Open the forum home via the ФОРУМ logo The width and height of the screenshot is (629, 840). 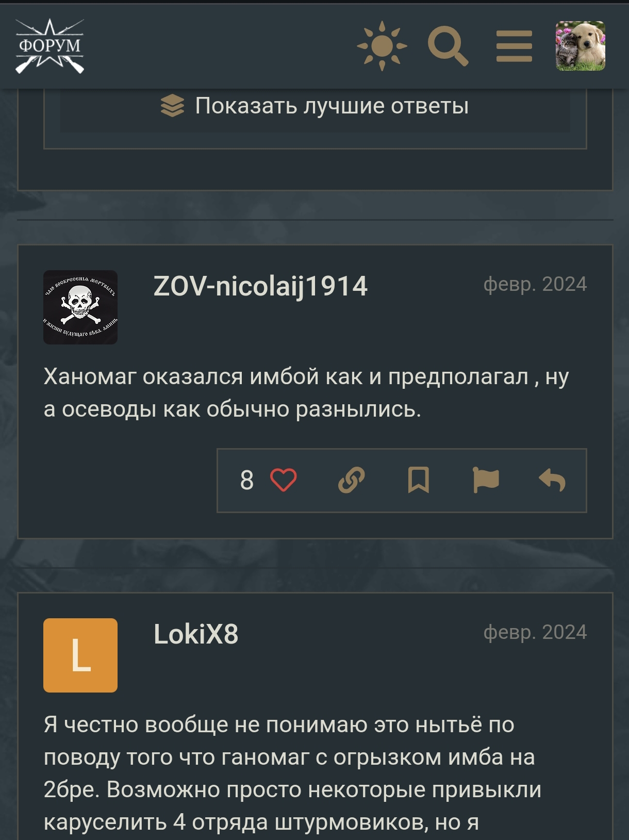click(49, 46)
